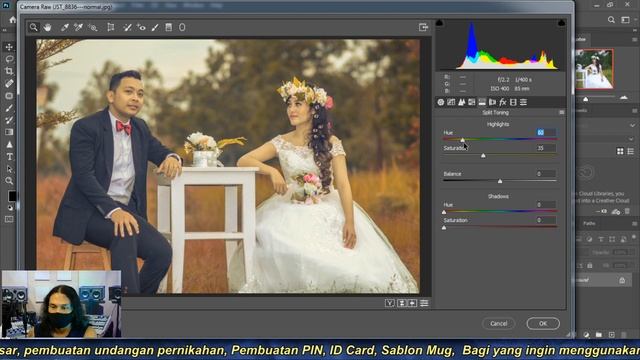This screenshot has width=640, height=360.
Task: Open the Effects fx panel tab
Action: pyautogui.click(x=503, y=102)
